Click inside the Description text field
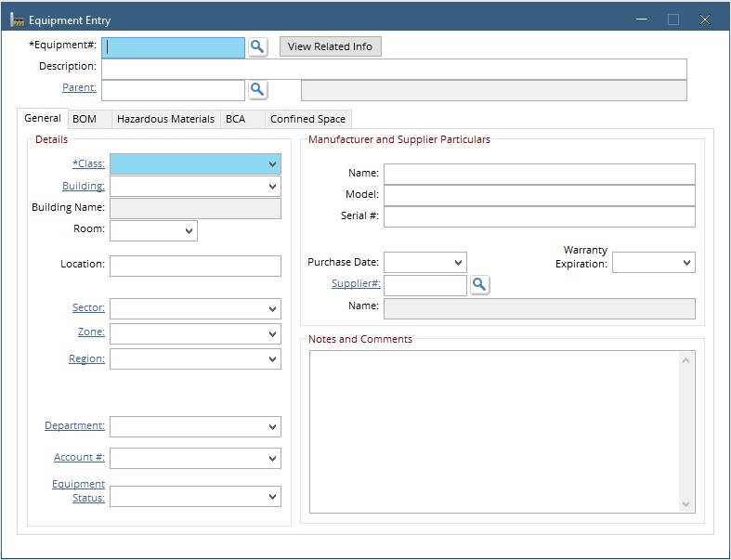731x560 pixels. (394, 69)
